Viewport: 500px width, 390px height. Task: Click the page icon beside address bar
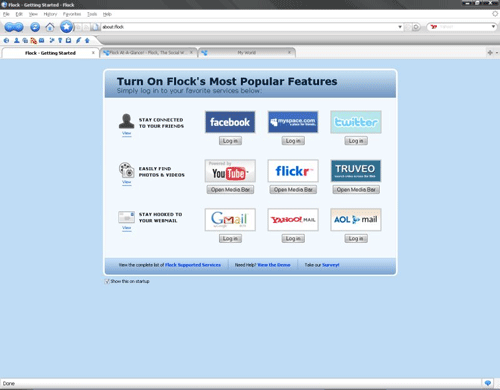coord(96,27)
